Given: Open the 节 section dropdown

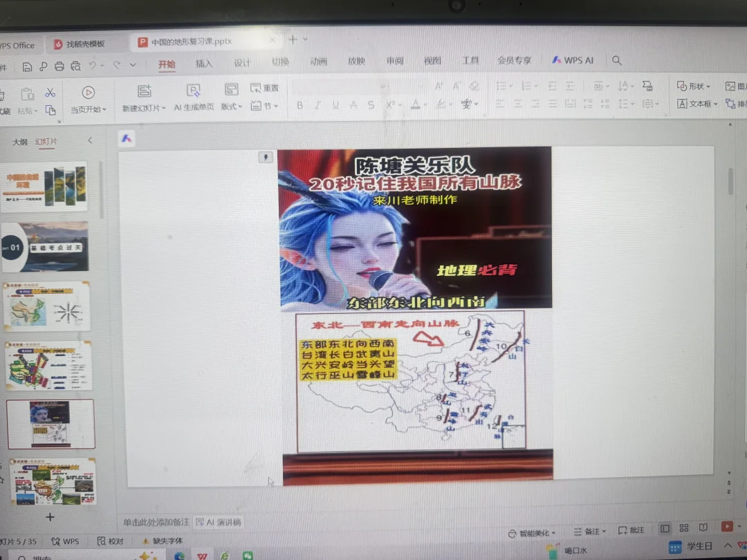Looking at the screenshot, I should 276,106.
